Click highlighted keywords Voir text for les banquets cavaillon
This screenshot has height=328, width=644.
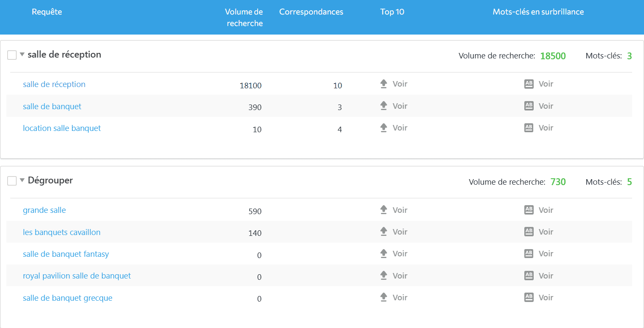pos(546,232)
